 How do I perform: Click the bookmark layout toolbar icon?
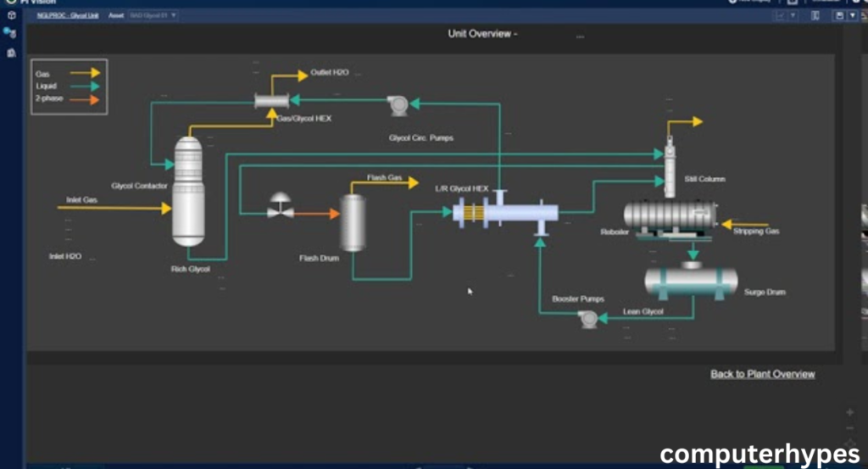(815, 15)
